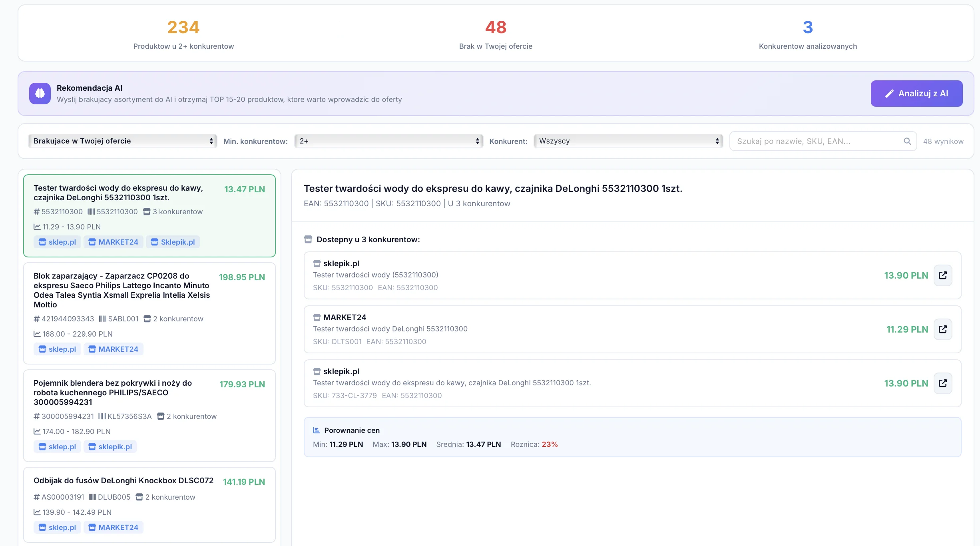The height and width of the screenshot is (546, 980).
Task: Focus the Szukaj po nazwie, SKU, EAN field
Action: [x=815, y=141]
